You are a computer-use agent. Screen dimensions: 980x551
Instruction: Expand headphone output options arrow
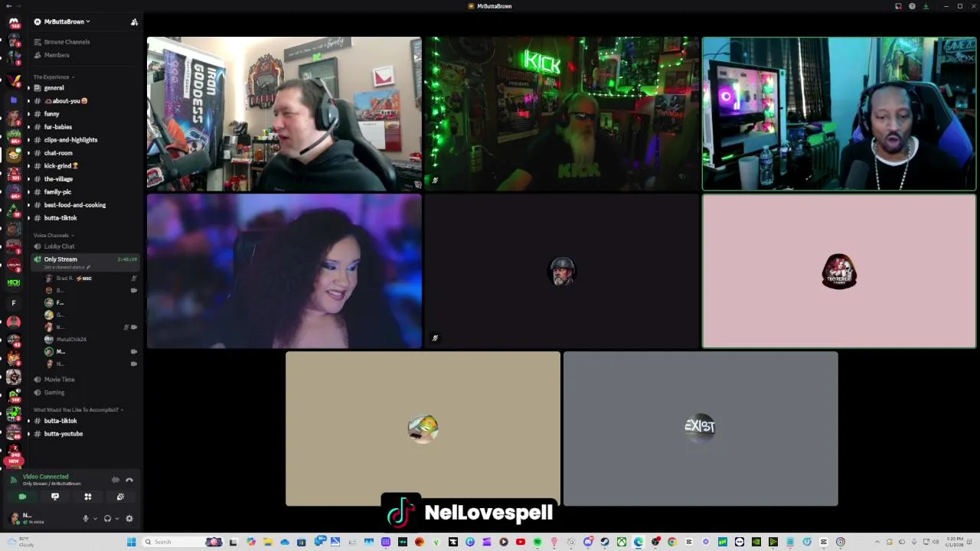(116, 518)
